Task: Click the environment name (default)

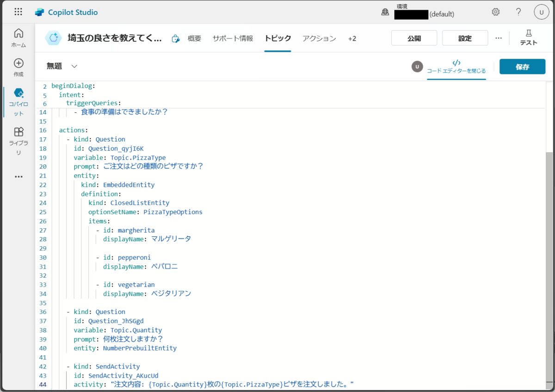Action: [x=442, y=14]
